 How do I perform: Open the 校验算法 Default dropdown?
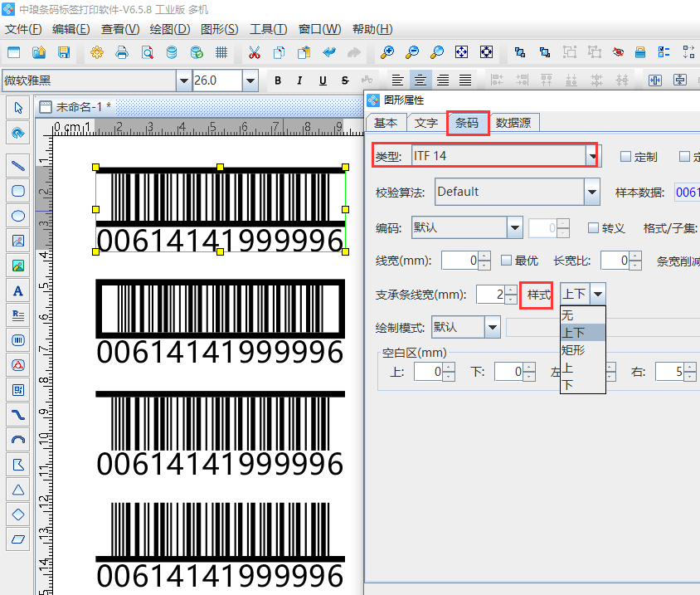pos(592,192)
